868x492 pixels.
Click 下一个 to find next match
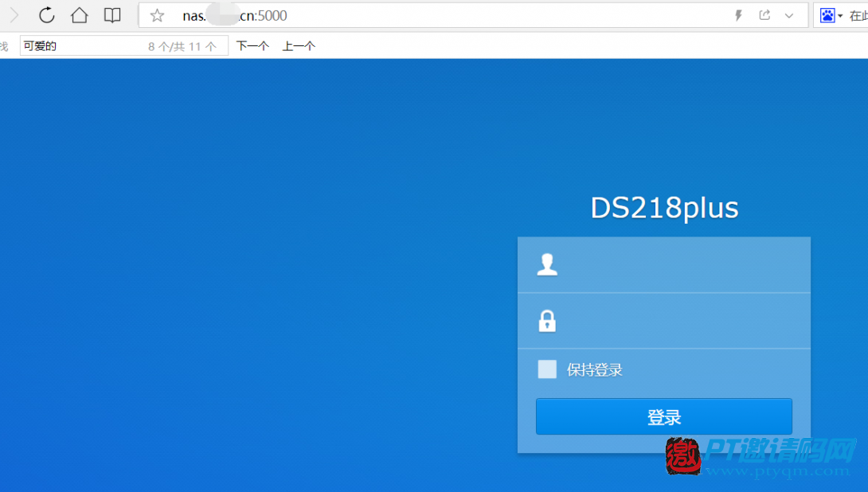[x=252, y=45]
